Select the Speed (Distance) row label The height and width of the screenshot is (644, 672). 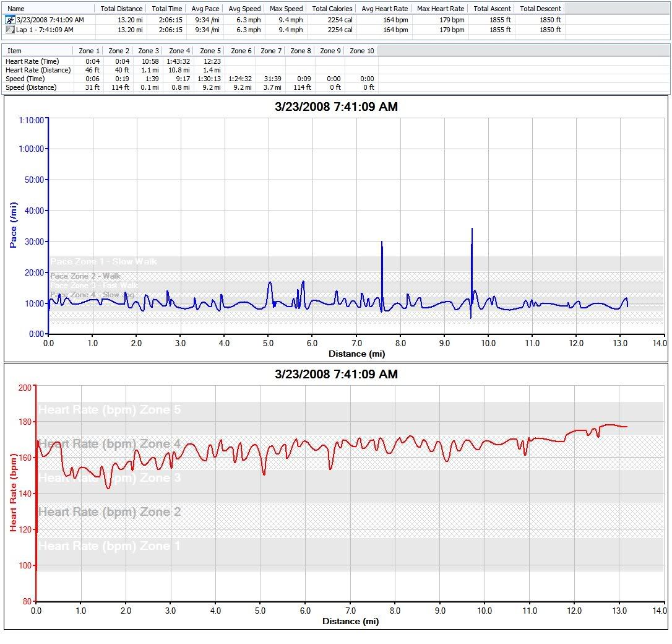click(31, 87)
